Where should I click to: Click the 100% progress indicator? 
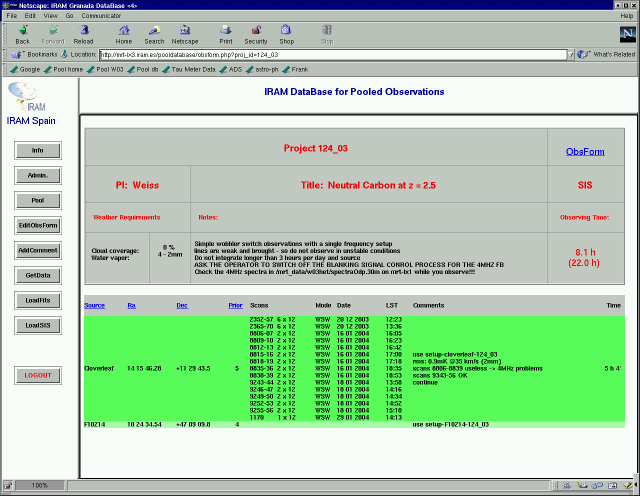[x=40, y=485]
